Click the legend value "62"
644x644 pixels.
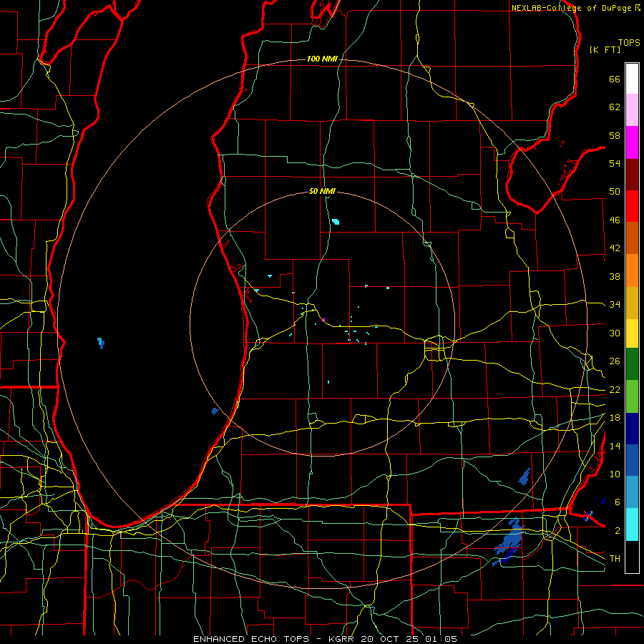[615, 107]
